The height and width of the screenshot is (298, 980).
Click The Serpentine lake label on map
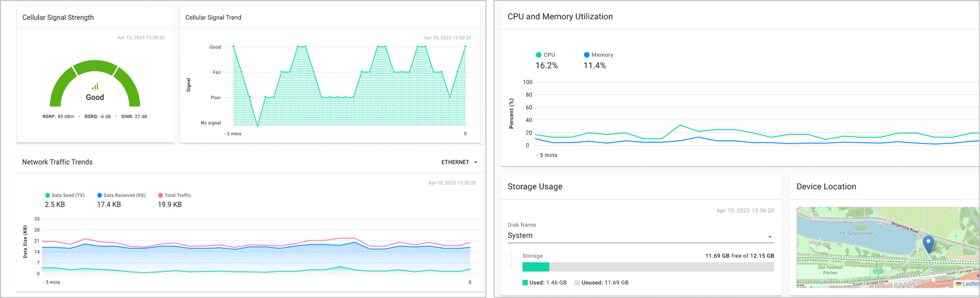click(x=855, y=233)
